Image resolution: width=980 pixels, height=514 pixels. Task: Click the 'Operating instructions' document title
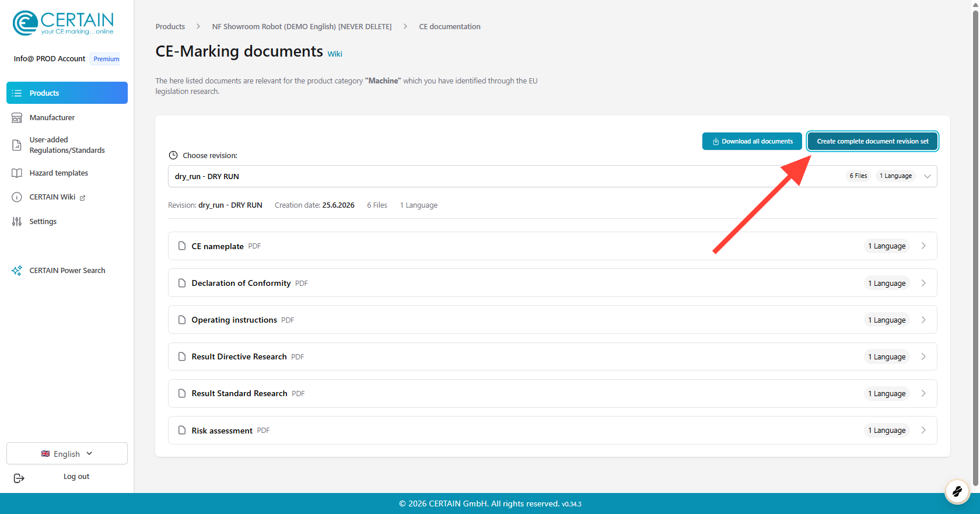coord(235,320)
